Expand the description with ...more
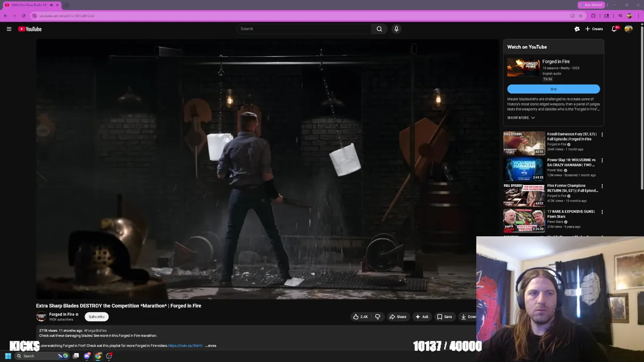 point(211,346)
